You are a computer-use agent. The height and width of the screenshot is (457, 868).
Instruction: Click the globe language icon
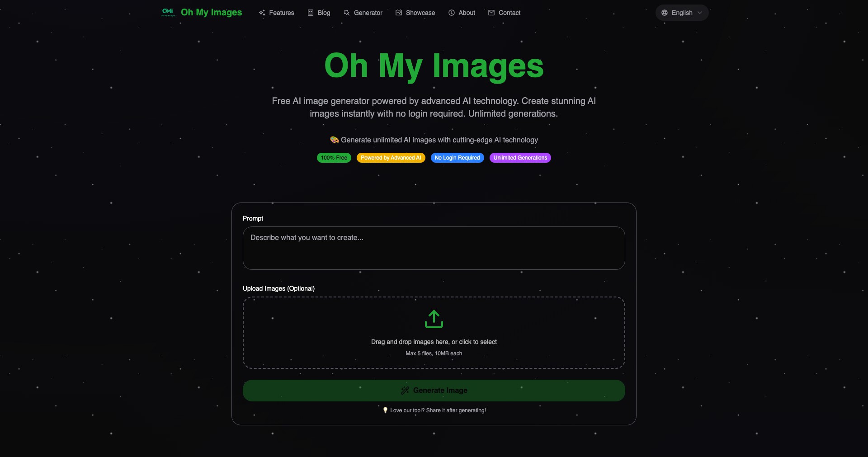coord(665,13)
